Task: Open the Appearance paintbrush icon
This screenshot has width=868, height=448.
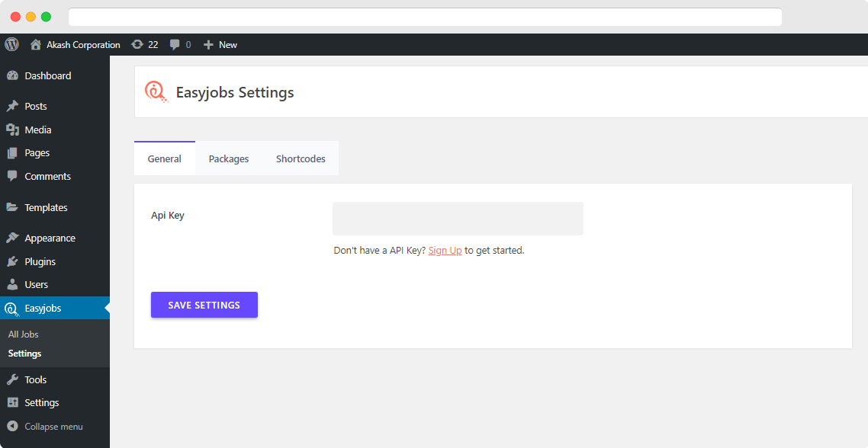Action: pos(12,238)
